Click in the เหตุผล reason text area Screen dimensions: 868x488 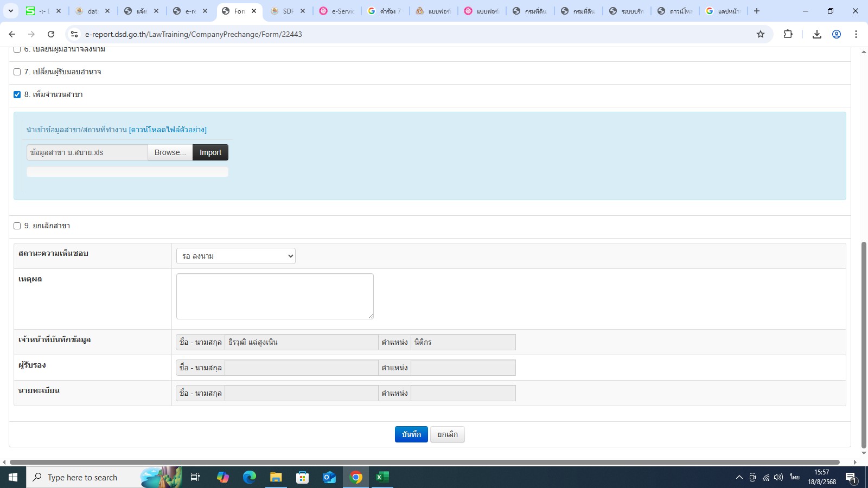tap(275, 296)
